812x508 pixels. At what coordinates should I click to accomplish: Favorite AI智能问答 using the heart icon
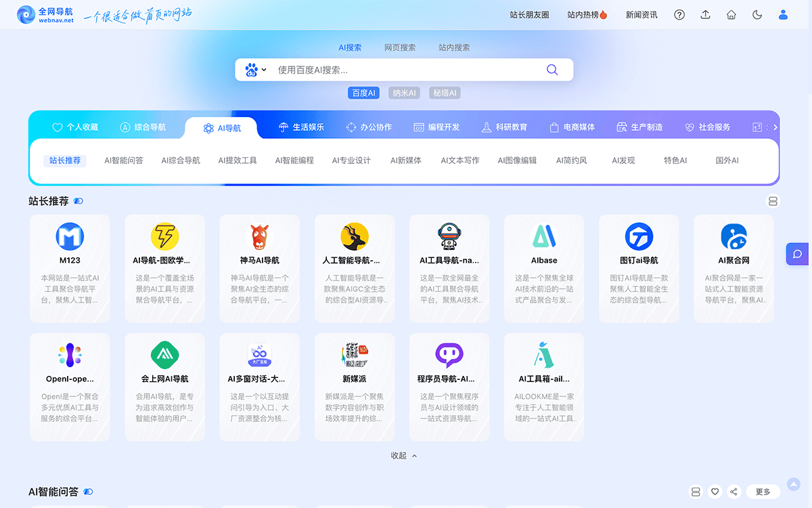(715, 492)
